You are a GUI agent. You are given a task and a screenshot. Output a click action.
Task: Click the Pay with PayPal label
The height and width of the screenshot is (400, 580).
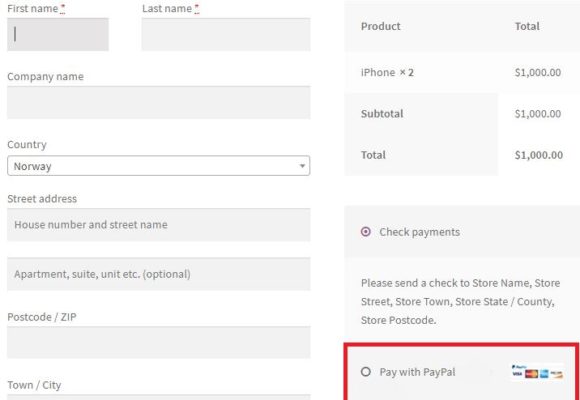(417, 372)
